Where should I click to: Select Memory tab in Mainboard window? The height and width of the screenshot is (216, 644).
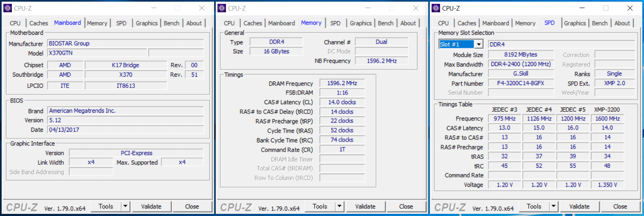pyautogui.click(x=97, y=23)
